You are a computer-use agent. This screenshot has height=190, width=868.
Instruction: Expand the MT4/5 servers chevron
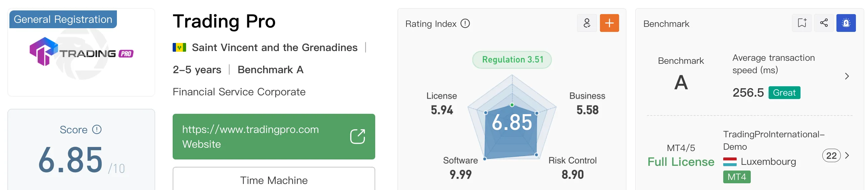pos(847,155)
